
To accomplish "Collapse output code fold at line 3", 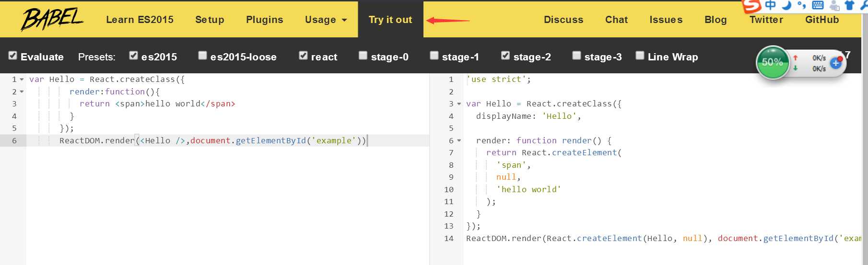I will [x=459, y=104].
